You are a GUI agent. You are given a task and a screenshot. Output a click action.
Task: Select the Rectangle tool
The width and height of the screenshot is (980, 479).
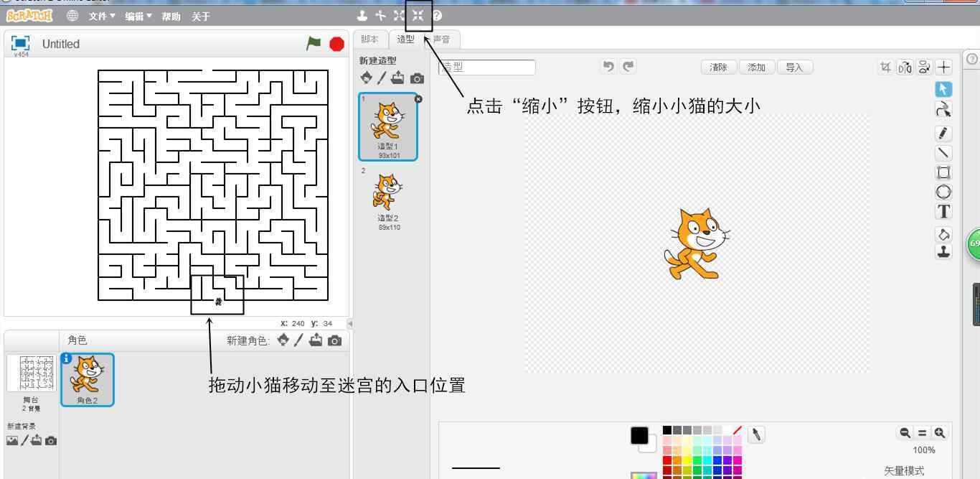[x=944, y=172]
